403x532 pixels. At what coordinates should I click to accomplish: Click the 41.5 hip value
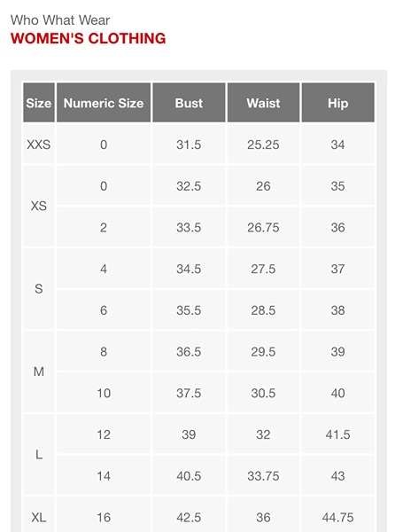(x=338, y=434)
